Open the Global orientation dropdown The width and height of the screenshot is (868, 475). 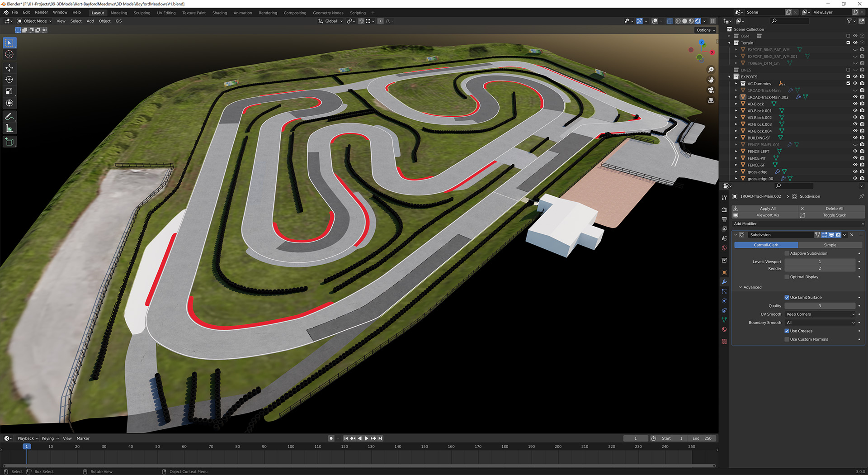click(x=330, y=21)
